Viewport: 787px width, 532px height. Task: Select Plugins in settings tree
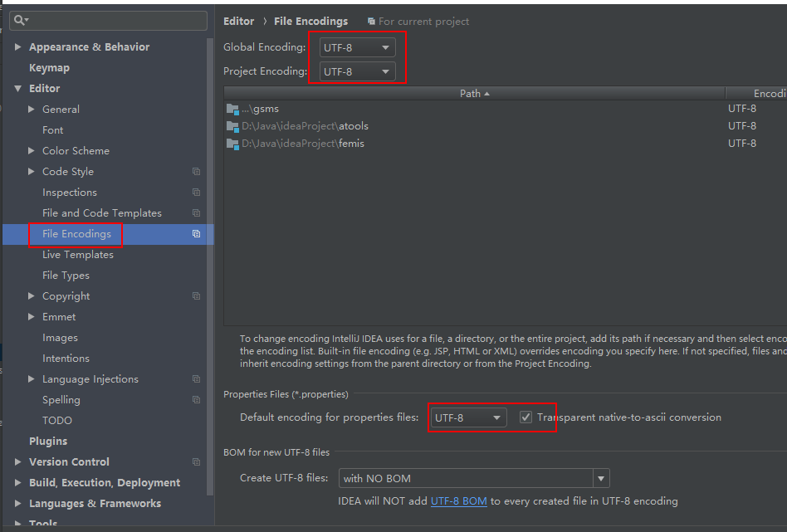[48, 442]
